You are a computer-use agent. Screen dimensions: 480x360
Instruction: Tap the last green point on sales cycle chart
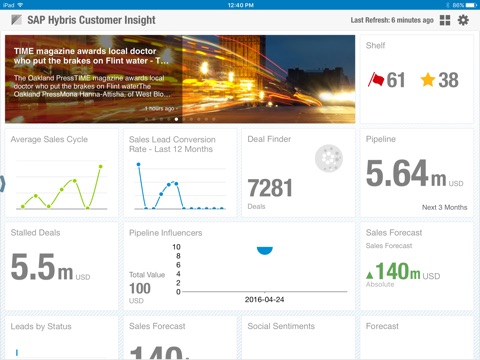tap(101, 166)
